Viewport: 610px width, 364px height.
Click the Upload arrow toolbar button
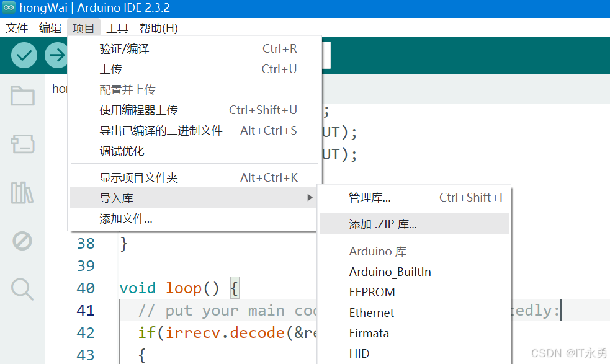[56, 55]
